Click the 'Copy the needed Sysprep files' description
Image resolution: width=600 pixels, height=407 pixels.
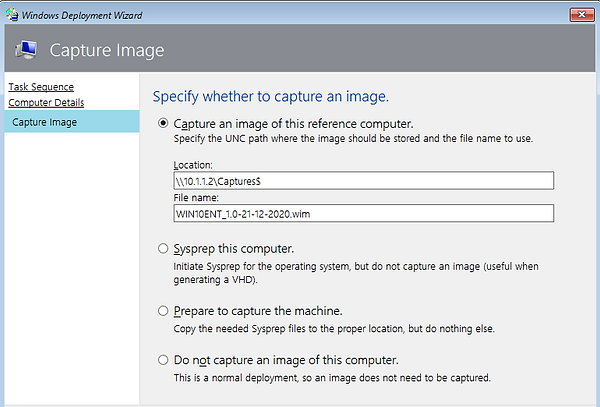pos(334,329)
